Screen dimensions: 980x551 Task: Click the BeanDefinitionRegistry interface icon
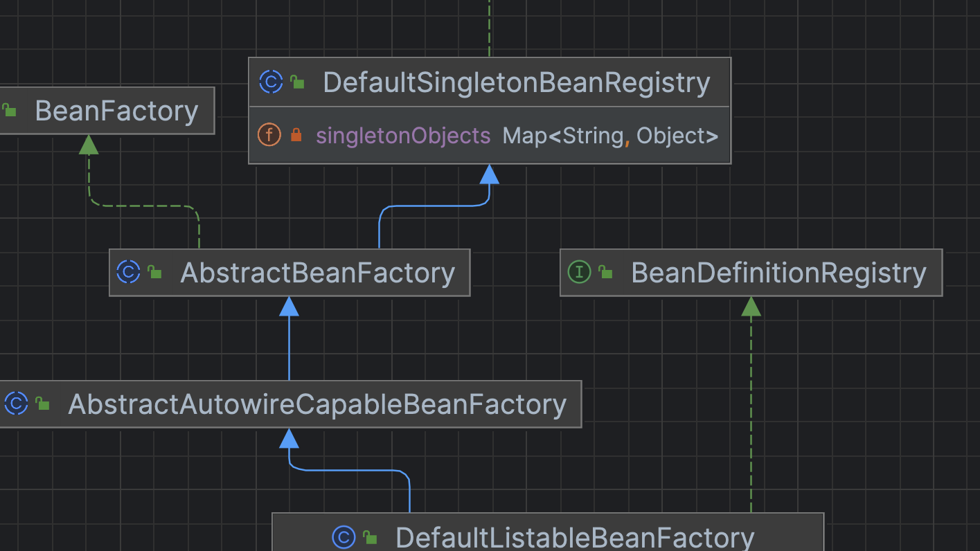[x=580, y=272]
